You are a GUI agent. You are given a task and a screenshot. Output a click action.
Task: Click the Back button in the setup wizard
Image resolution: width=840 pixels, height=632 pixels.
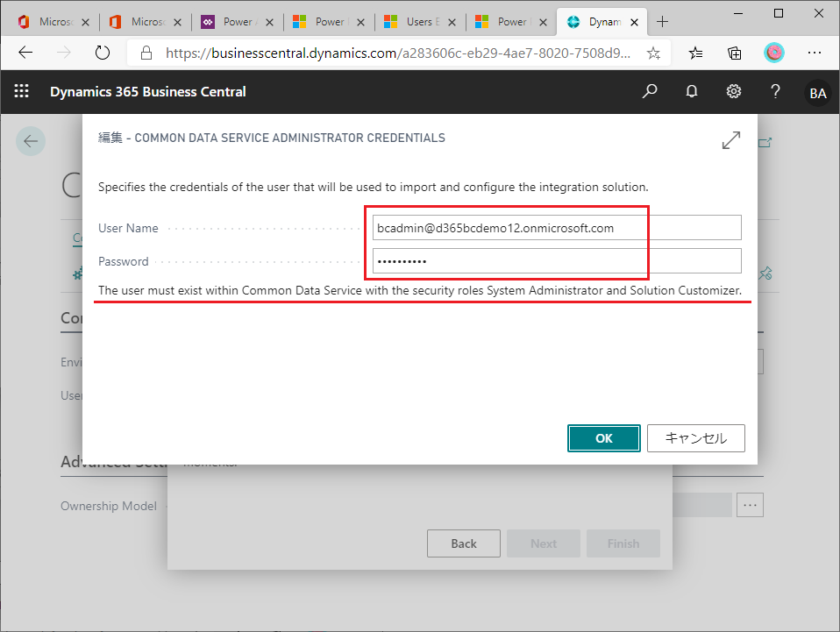463,543
